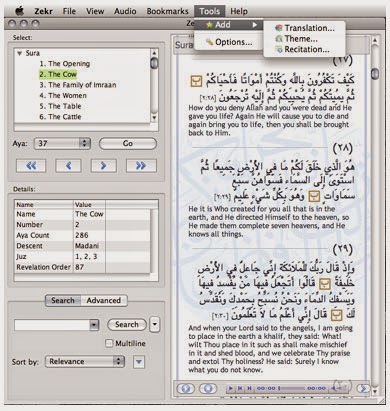The image size is (390, 411).
Task: Choose Options... from the Tools menu
Action: click(x=229, y=42)
